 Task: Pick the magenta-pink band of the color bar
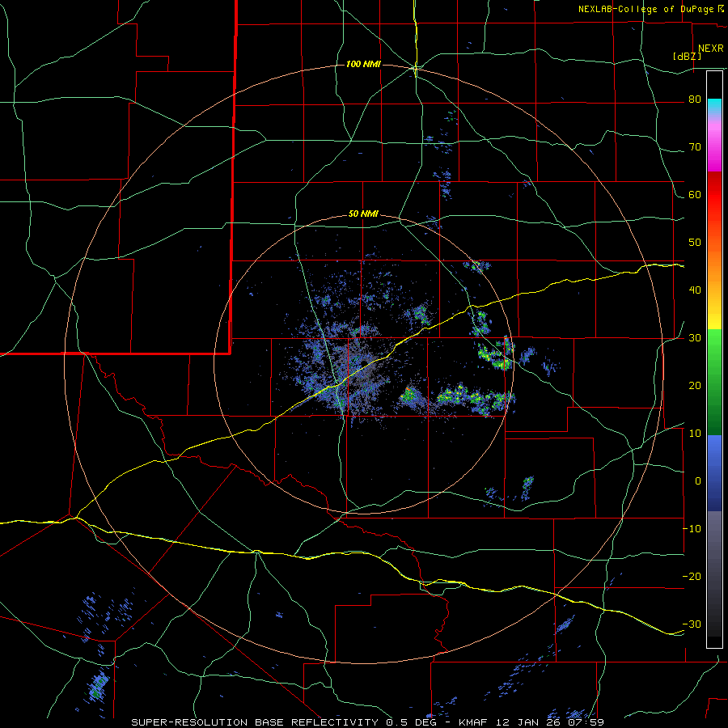(x=714, y=144)
